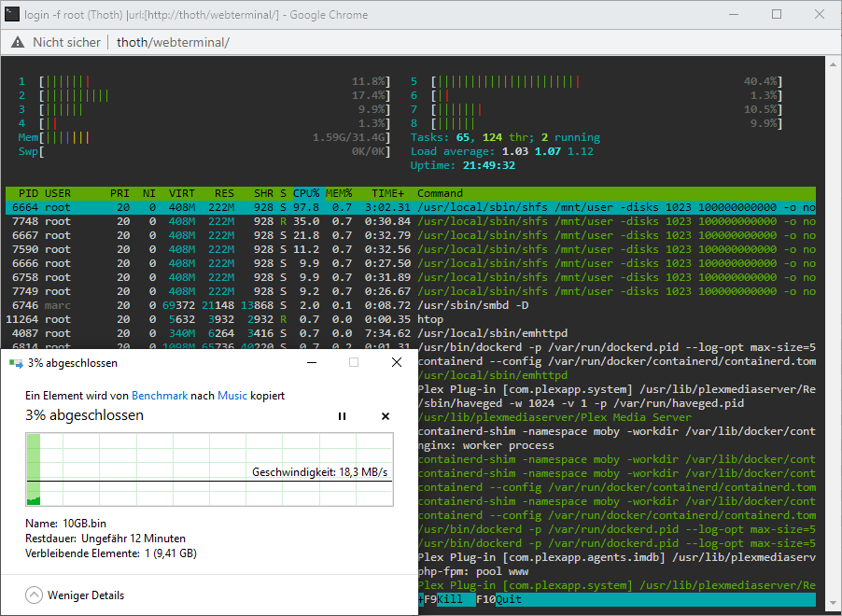Select the smbd -D process by marc

tap(411, 305)
